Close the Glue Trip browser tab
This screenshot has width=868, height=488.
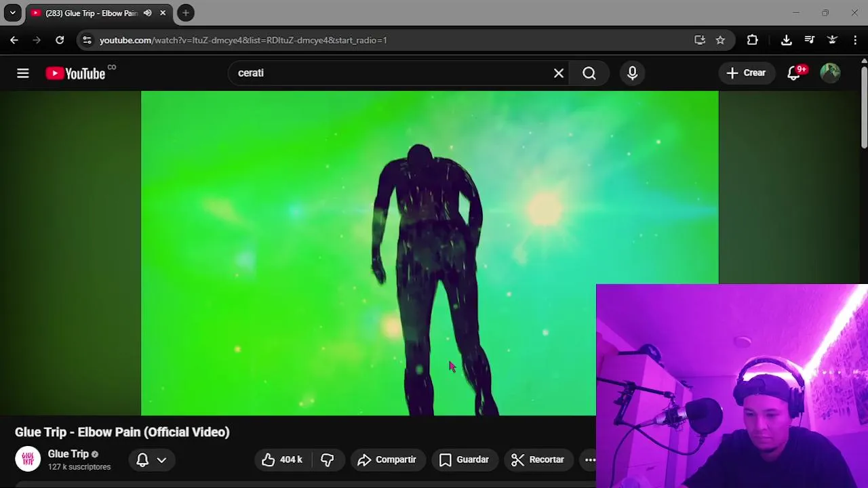click(163, 13)
